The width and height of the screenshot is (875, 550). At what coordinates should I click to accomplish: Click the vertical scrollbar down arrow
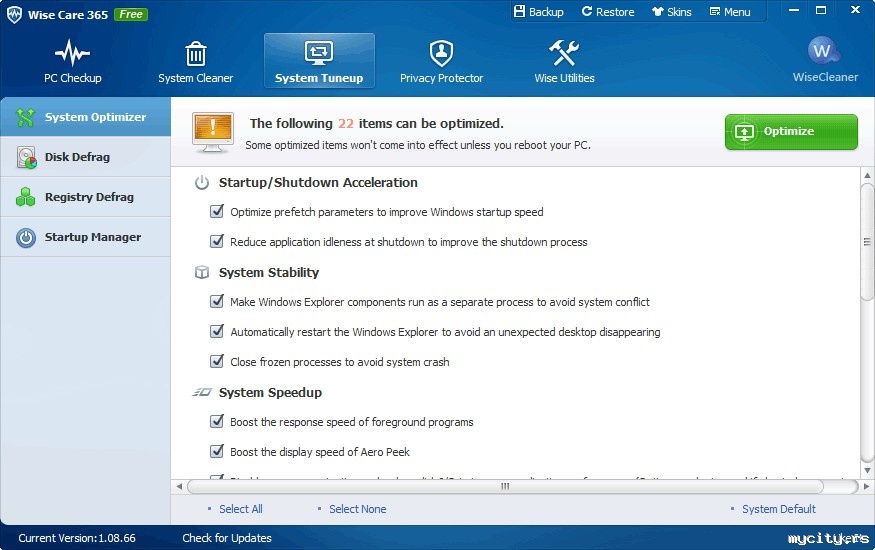click(867, 470)
